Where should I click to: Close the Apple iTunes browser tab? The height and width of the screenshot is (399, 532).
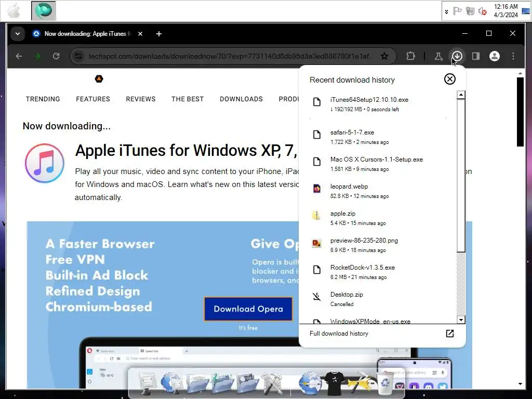click(x=140, y=34)
